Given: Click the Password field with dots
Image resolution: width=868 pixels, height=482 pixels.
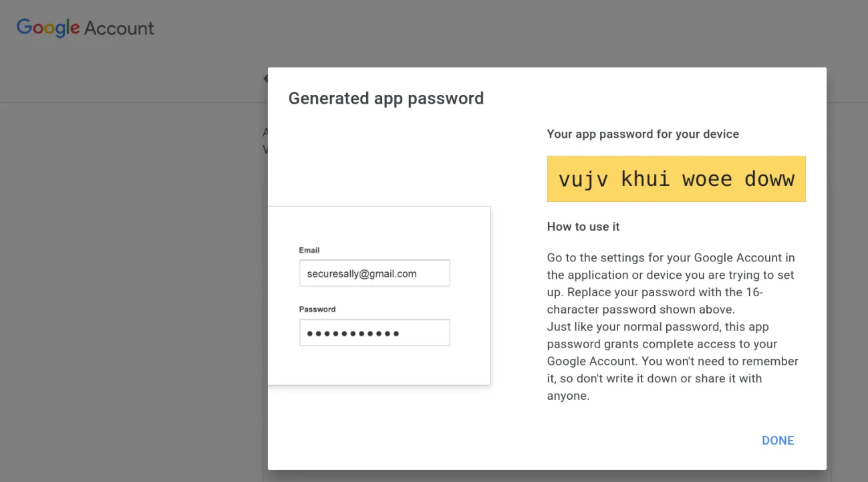Looking at the screenshot, I should click(374, 333).
